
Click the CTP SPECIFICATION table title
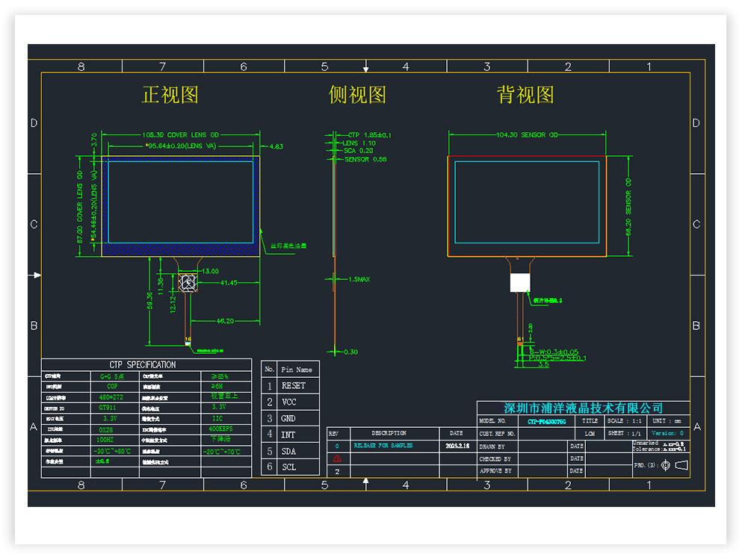click(x=143, y=364)
